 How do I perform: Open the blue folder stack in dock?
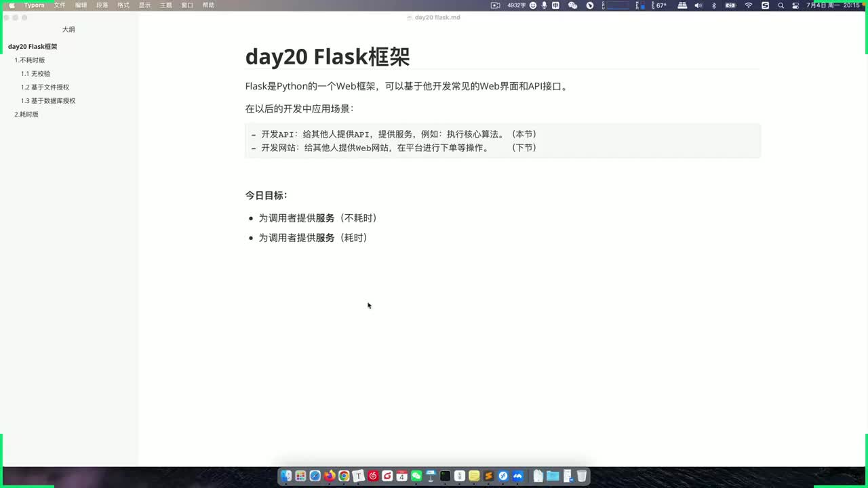[x=553, y=476]
